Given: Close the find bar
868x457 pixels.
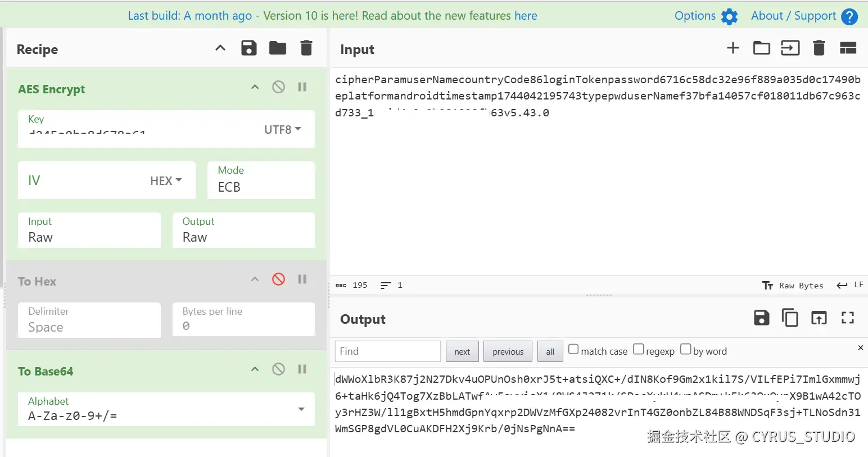Looking at the screenshot, I should pos(861,348).
